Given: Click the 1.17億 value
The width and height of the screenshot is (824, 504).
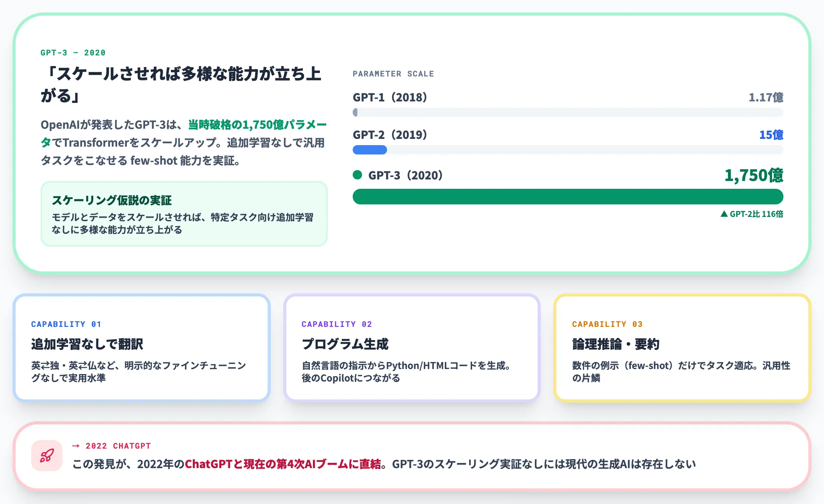Looking at the screenshot, I should pos(765,97).
